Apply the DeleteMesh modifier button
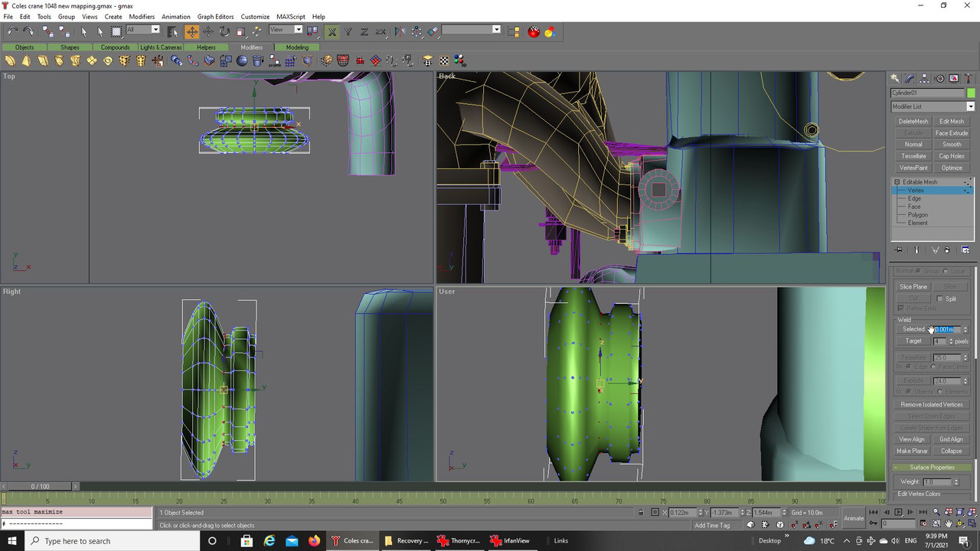 click(x=913, y=121)
